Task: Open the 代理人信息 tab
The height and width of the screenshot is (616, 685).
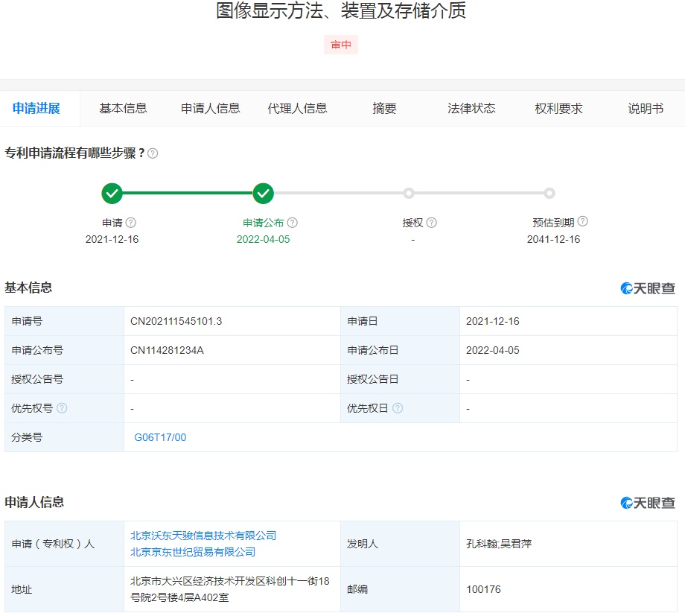Action: pos(298,109)
